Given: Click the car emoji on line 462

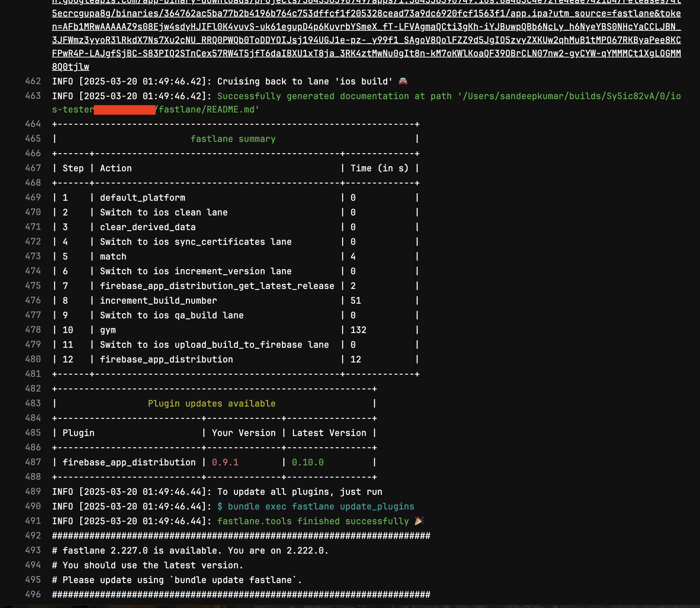Looking at the screenshot, I should [x=403, y=81].
